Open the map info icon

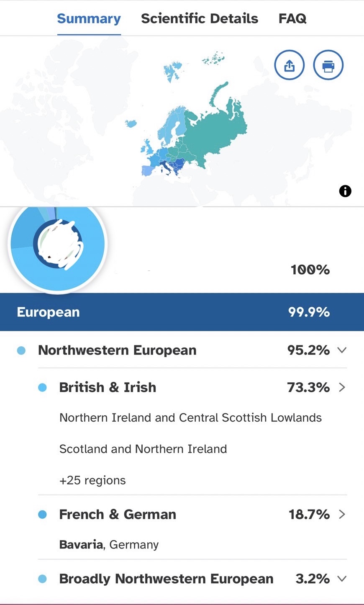tap(345, 191)
